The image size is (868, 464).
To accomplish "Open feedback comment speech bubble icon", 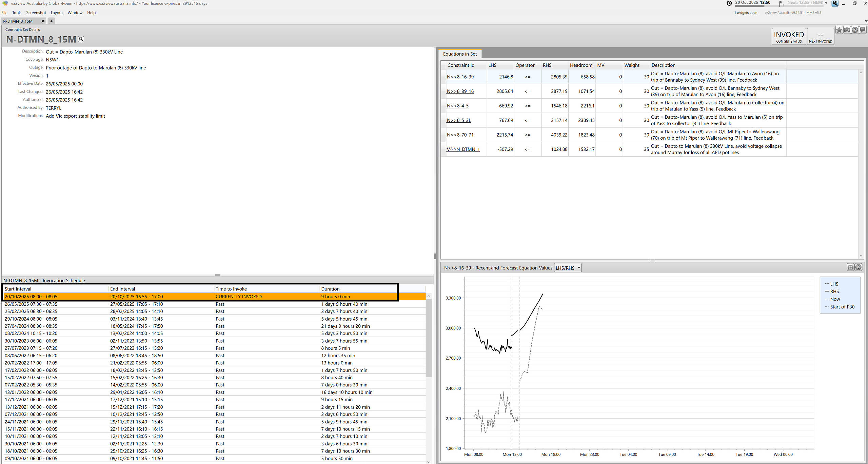I will coord(863,30).
